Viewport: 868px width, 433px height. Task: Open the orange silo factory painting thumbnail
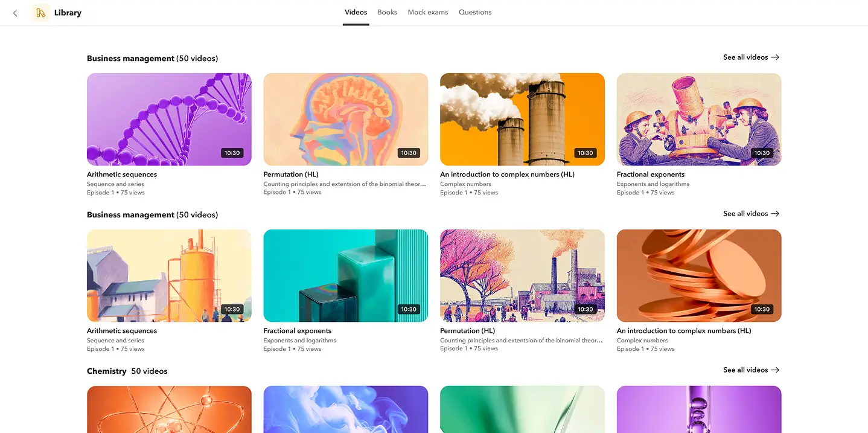coord(169,275)
